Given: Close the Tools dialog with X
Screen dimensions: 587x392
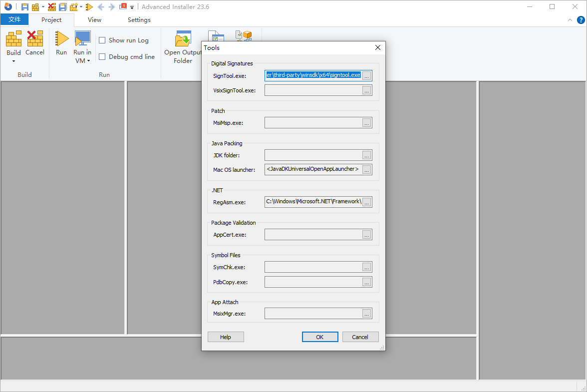Looking at the screenshot, I should (x=377, y=48).
